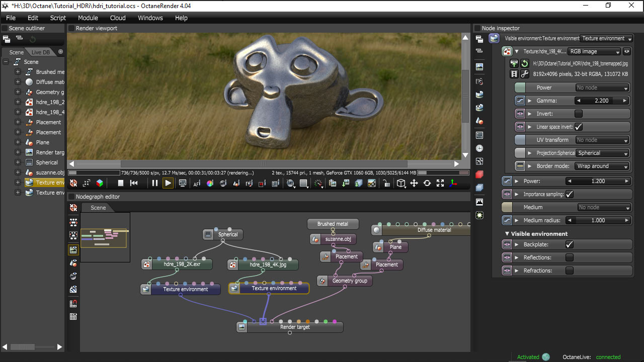Toggle the world axis gizmo icon
Viewport: 644px width, 362px height.
(x=453, y=184)
